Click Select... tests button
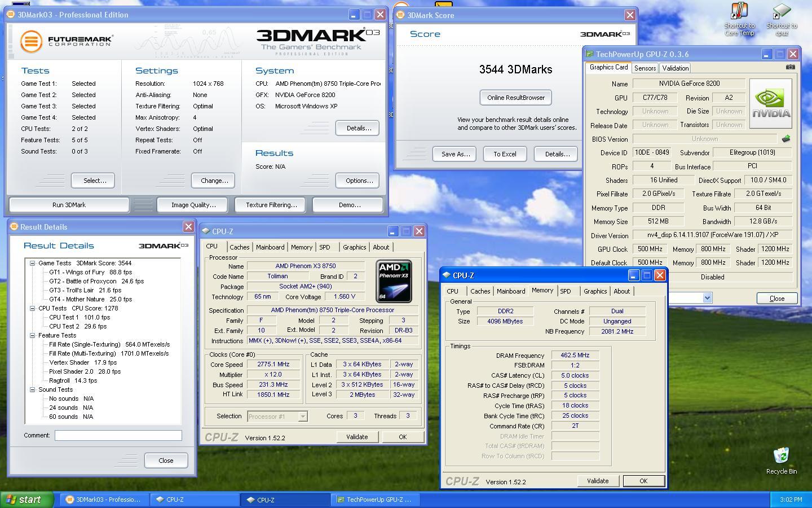This screenshot has width=812, height=508. point(93,181)
